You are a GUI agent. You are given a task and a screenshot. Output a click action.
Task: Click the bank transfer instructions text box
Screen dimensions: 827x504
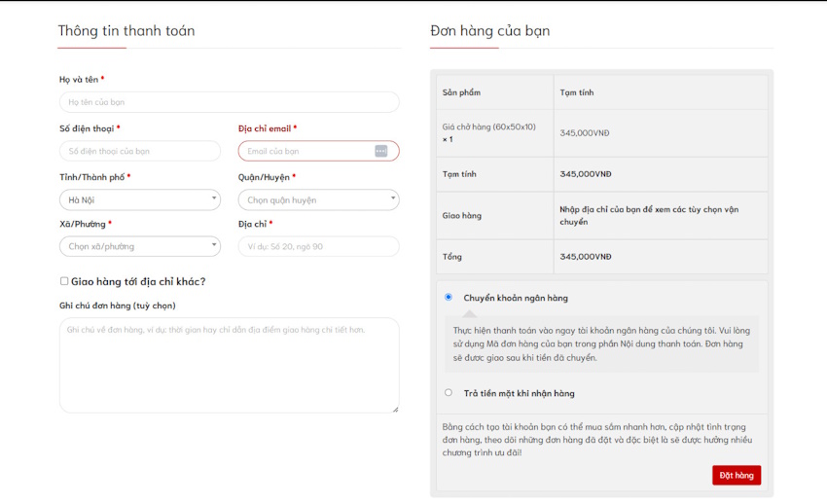601,343
